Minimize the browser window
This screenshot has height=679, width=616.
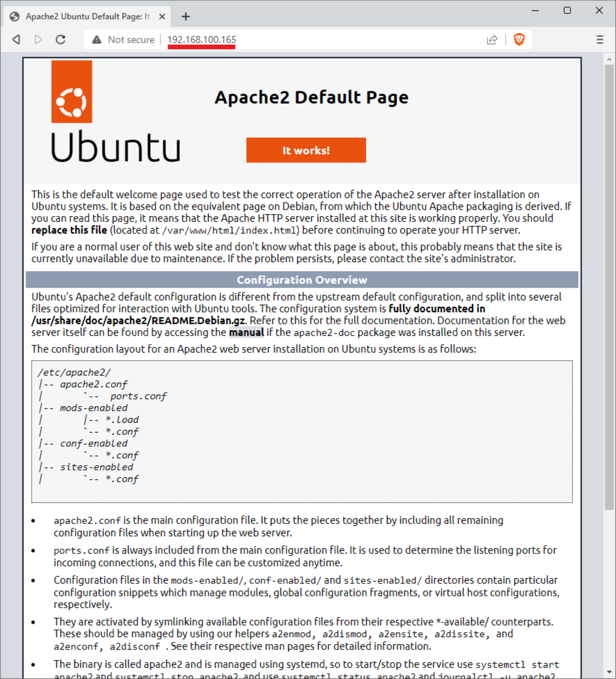coord(535,11)
